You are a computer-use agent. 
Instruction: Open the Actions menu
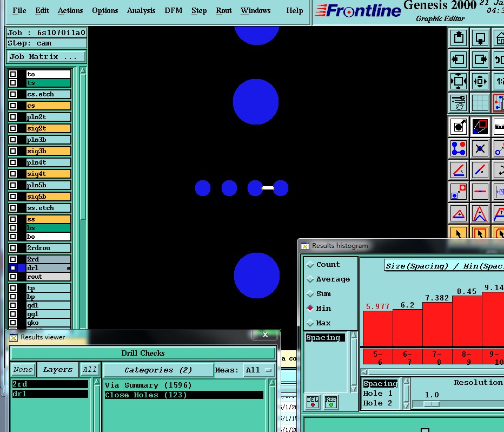coord(70,11)
